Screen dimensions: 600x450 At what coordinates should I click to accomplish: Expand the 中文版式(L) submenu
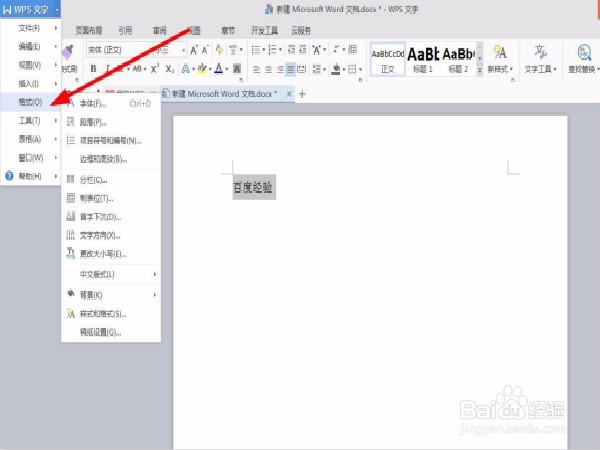tap(111, 274)
